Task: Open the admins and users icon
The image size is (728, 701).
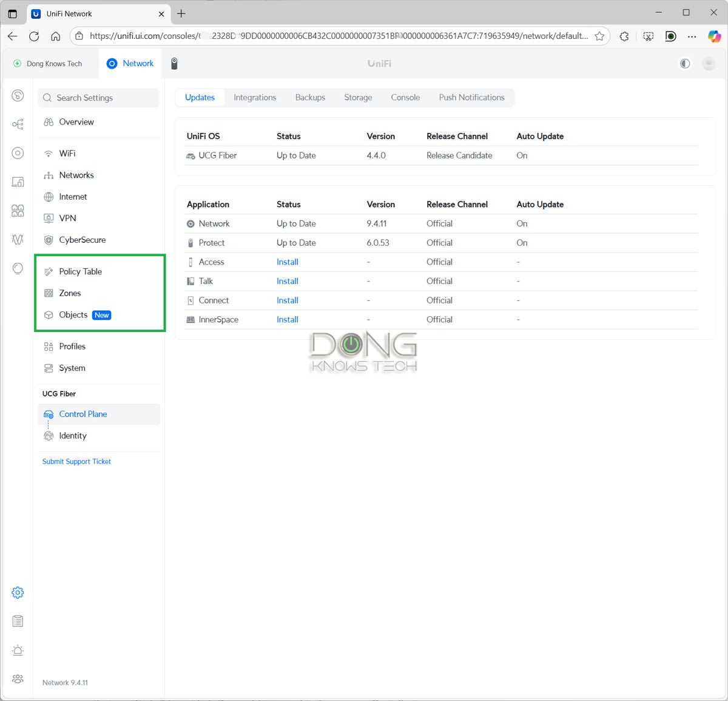Action: [x=18, y=679]
